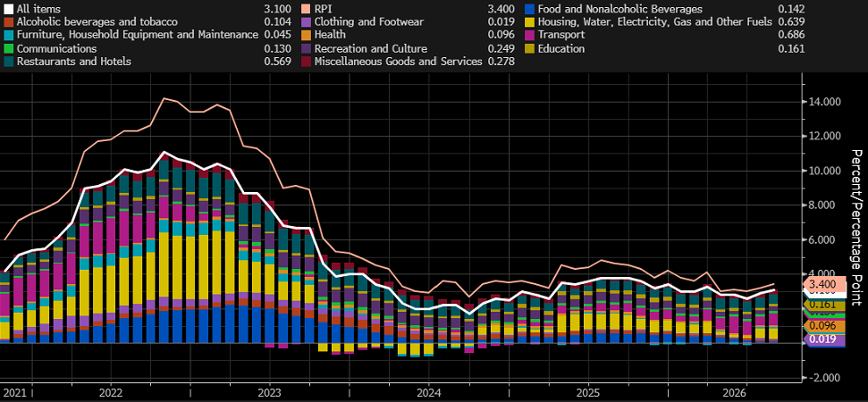
Task: Click the 2023 x-axis year label
Action: pyautogui.click(x=269, y=391)
